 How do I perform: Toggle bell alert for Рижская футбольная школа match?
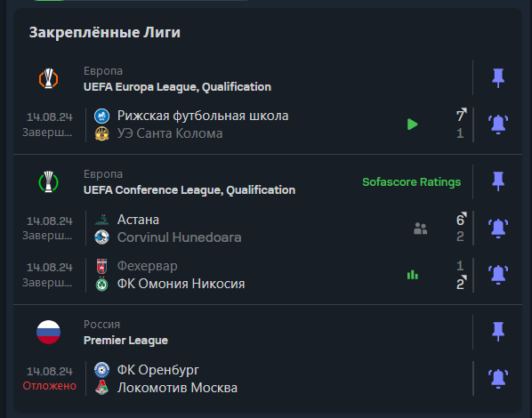(498, 125)
